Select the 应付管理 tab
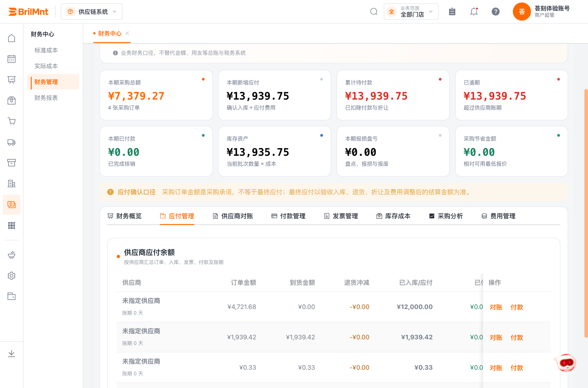588x388 pixels. pos(177,216)
